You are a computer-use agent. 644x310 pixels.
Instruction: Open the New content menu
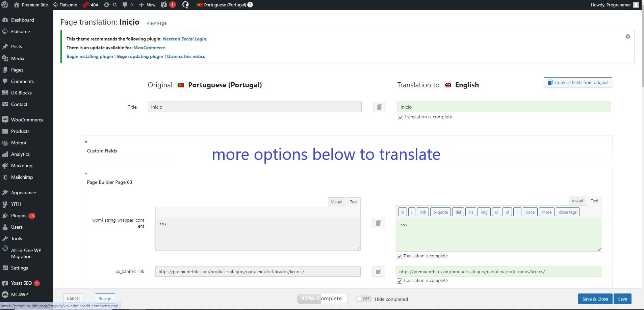click(x=147, y=5)
